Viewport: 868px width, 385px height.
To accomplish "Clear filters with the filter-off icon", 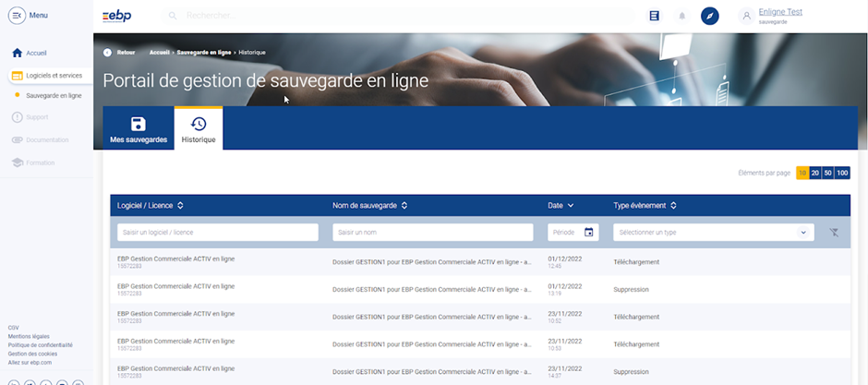I will [834, 233].
